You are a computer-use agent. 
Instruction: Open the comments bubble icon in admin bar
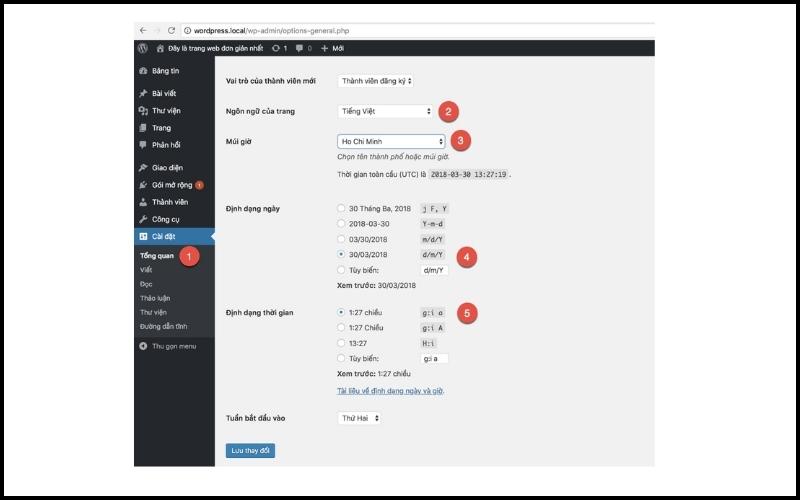pos(299,47)
